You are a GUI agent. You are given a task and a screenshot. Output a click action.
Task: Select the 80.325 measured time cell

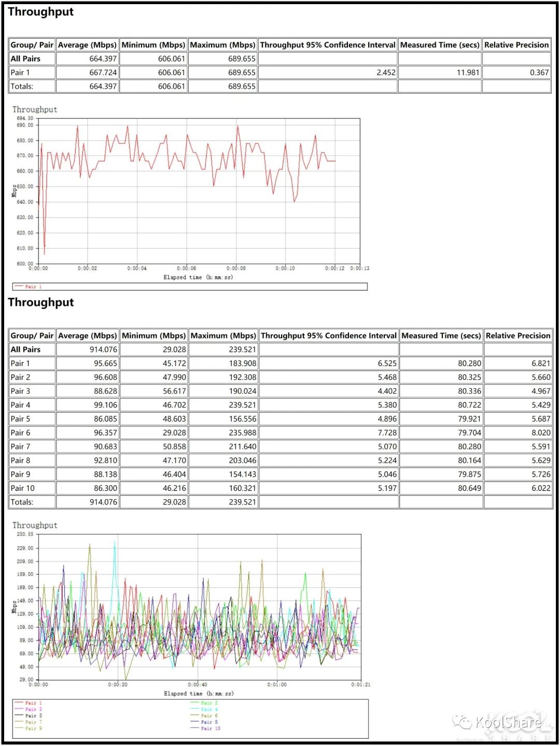click(x=441, y=377)
